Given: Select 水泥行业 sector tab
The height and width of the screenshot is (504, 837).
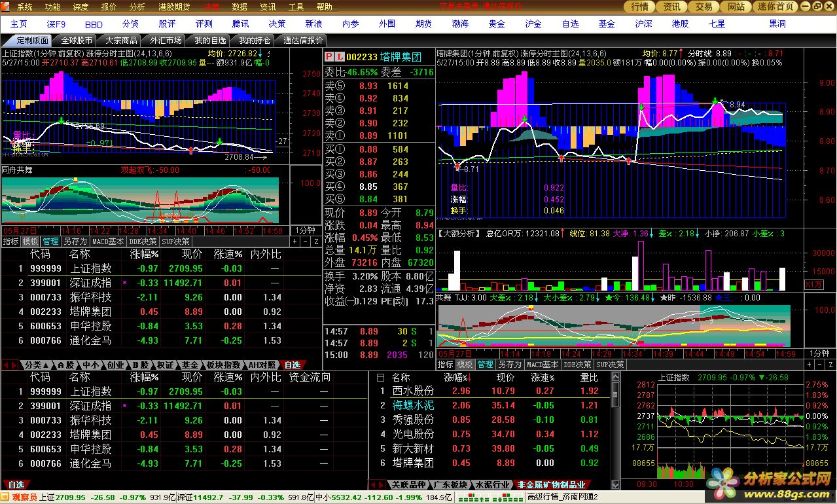Looking at the screenshot, I should (492, 485).
